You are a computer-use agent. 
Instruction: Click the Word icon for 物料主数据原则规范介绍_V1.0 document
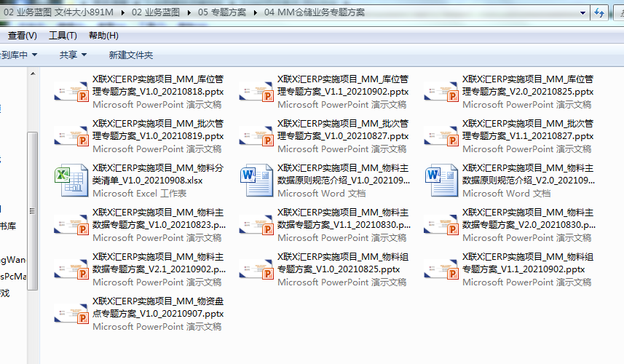click(x=256, y=181)
